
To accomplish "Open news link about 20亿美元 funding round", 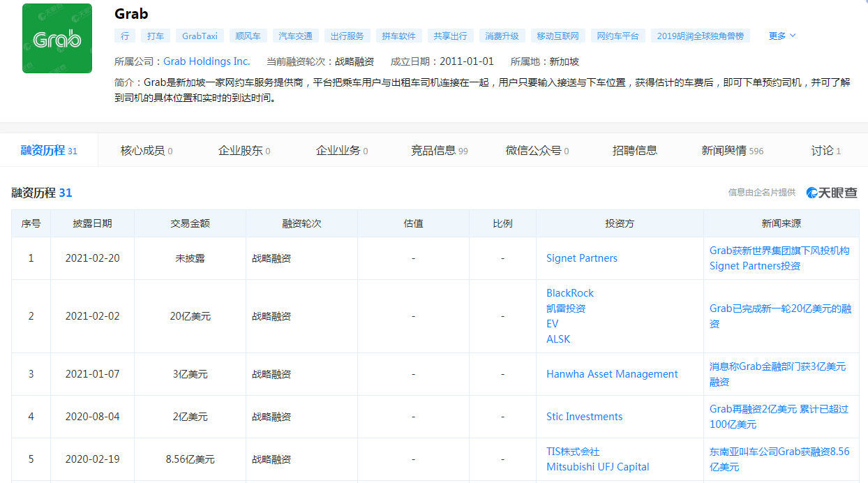I will [x=781, y=316].
